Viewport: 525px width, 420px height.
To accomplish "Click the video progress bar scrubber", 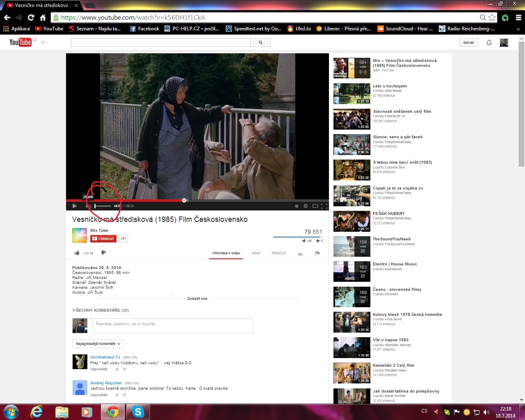I will pos(184,200).
